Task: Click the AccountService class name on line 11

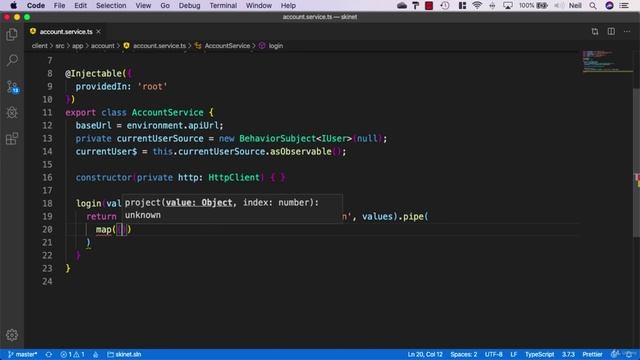Action: (x=167, y=112)
